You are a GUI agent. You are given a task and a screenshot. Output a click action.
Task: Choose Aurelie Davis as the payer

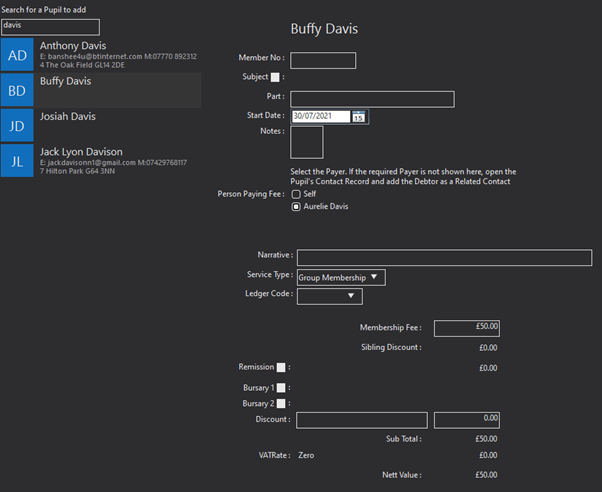(296, 207)
